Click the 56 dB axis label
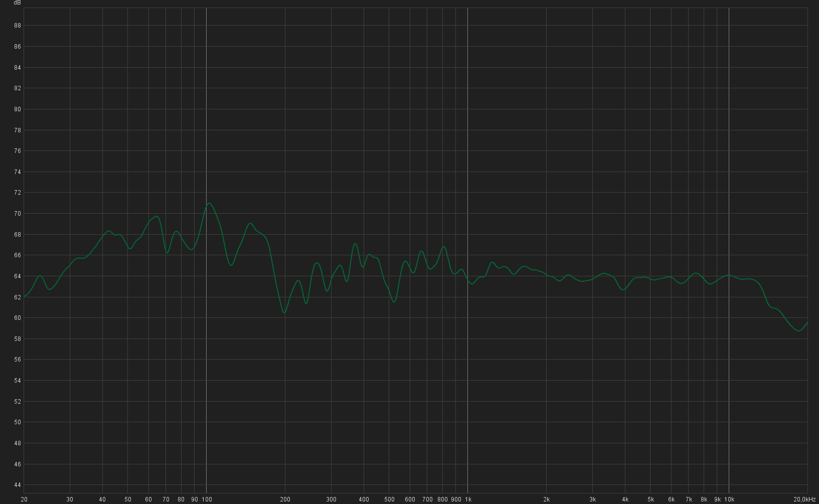819x504 pixels. point(18,360)
